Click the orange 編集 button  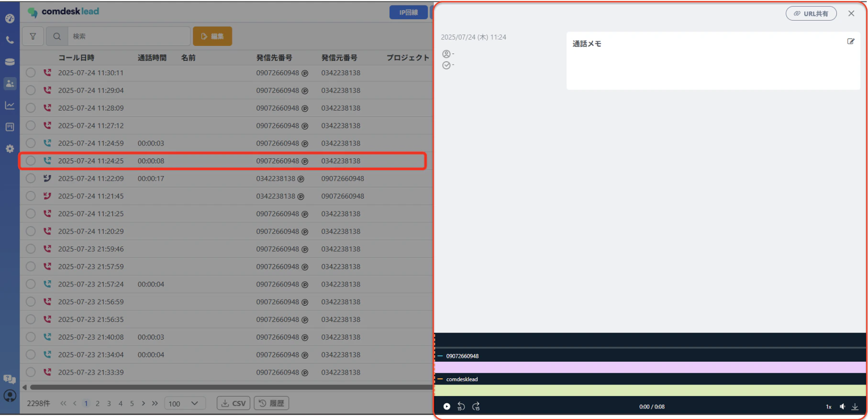[x=212, y=36]
